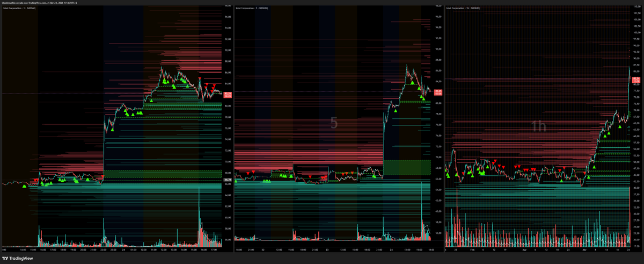644x264 pixels.
Task: Click 110,00 on the 1h chart price axis
Action: [637, 6]
